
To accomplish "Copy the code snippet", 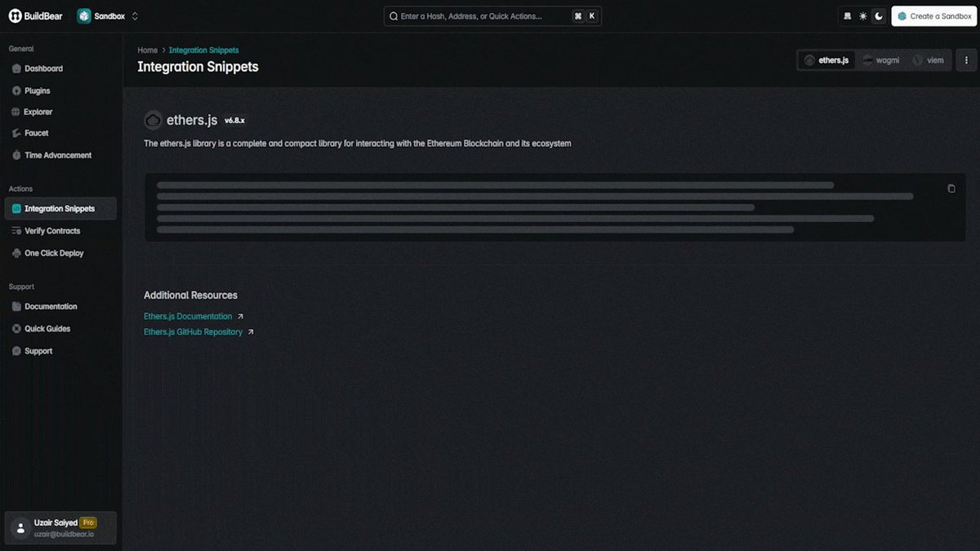I will [x=951, y=189].
